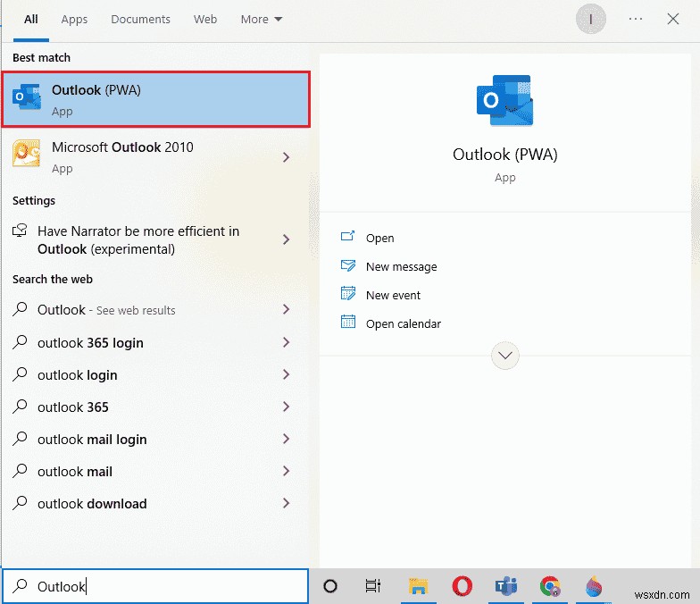700x604 pixels.
Task: Expand arrow for 'outlook mail login'
Action: [x=286, y=440]
